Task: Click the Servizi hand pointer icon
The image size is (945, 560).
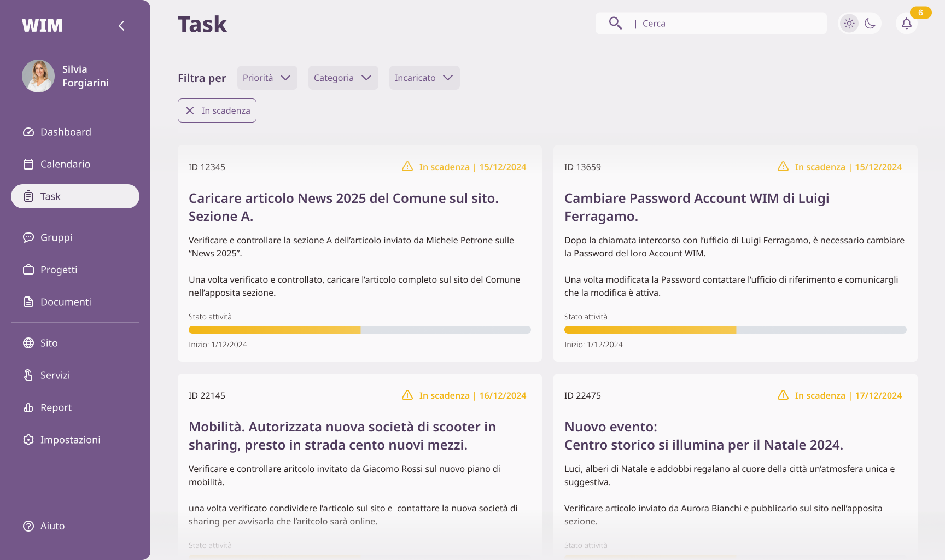Action: [28, 375]
